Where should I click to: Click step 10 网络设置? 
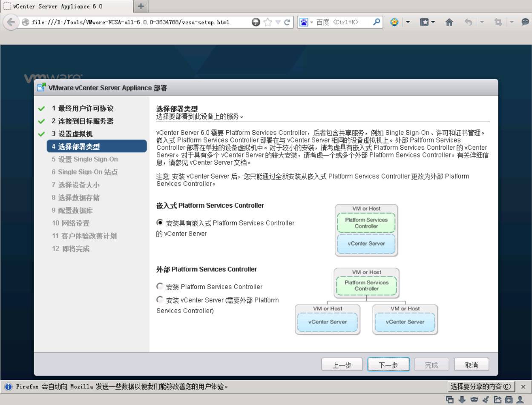(x=71, y=223)
